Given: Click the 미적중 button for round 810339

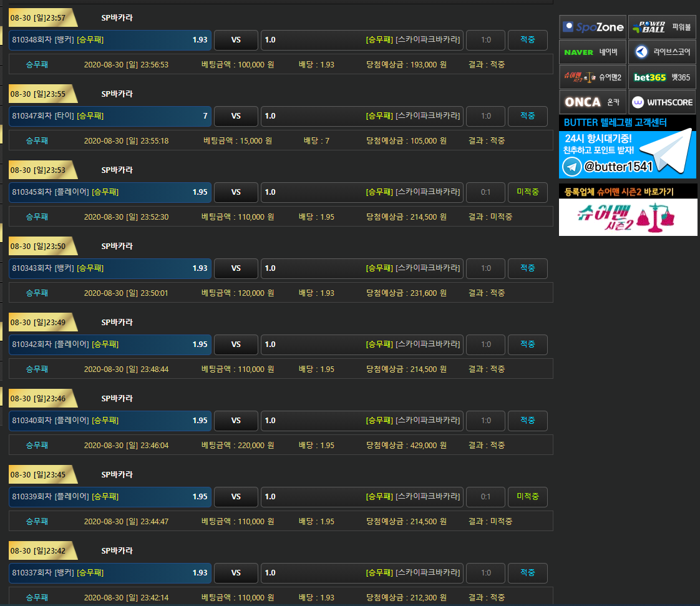Looking at the screenshot, I should pyautogui.click(x=527, y=497).
